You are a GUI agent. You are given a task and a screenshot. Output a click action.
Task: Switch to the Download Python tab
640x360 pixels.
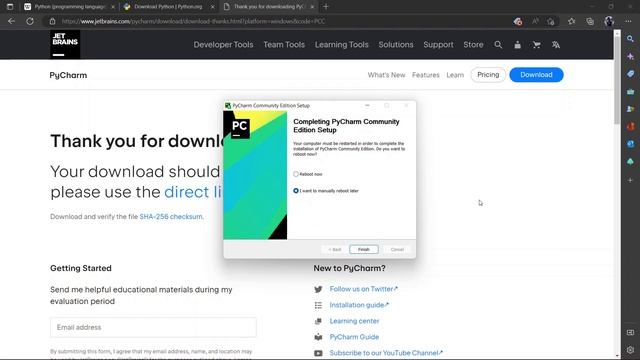[168, 7]
